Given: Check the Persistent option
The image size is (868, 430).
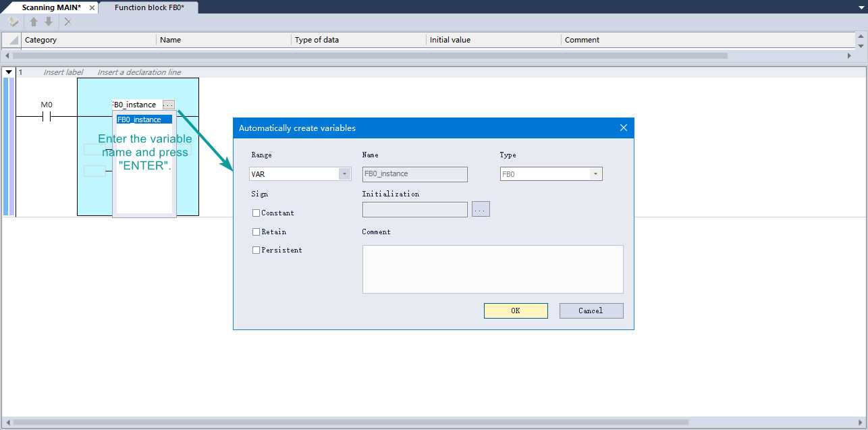Looking at the screenshot, I should coord(256,250).
